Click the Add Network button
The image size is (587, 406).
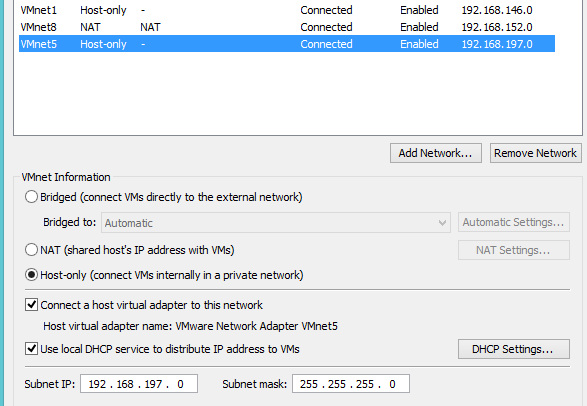click(x=435, y=153)
